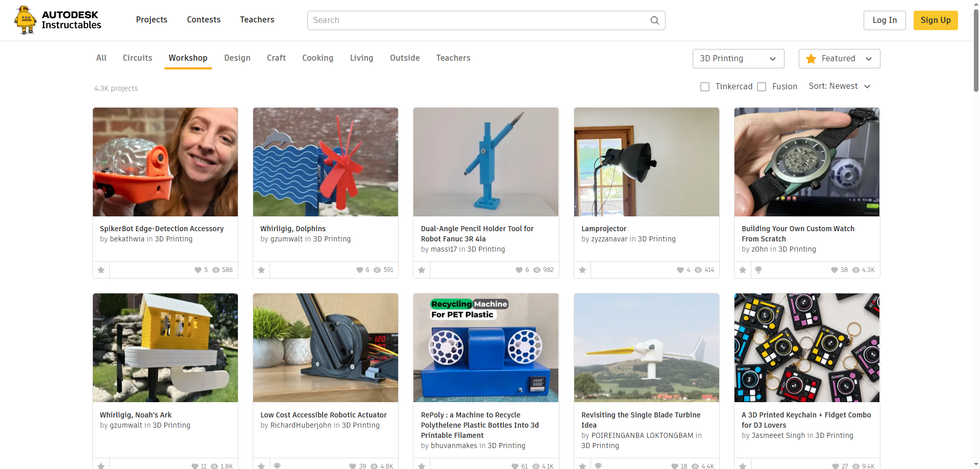980x469 pixels.
Task: Click heart icon on SpikerBot card
Action: tap(198, 270)
